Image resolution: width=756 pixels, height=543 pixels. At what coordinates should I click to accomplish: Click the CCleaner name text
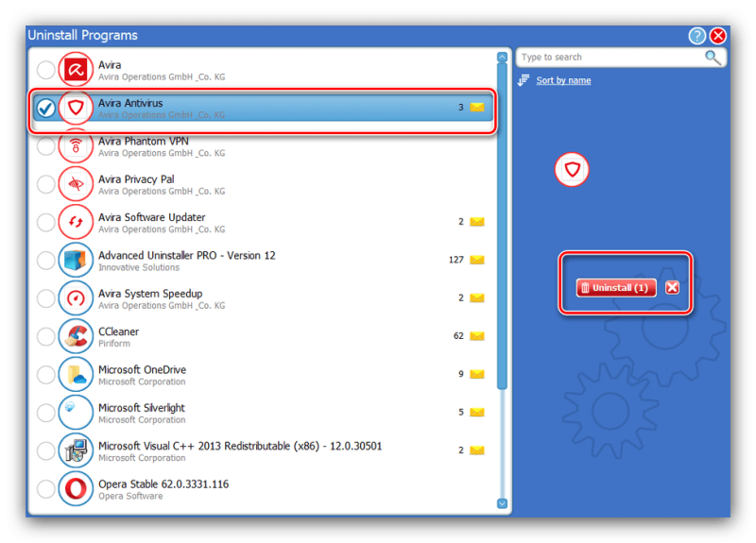pyautogui.click(x=119, y=331)
